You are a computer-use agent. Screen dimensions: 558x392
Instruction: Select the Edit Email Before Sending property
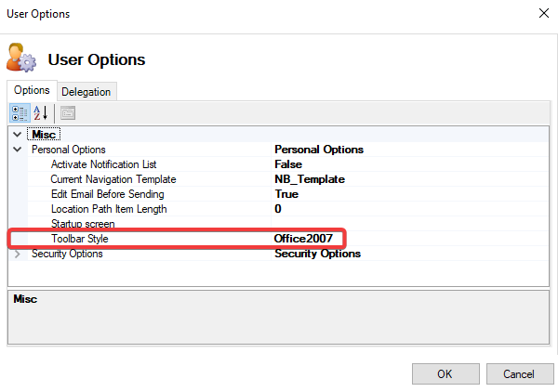[x=107, y=194]
